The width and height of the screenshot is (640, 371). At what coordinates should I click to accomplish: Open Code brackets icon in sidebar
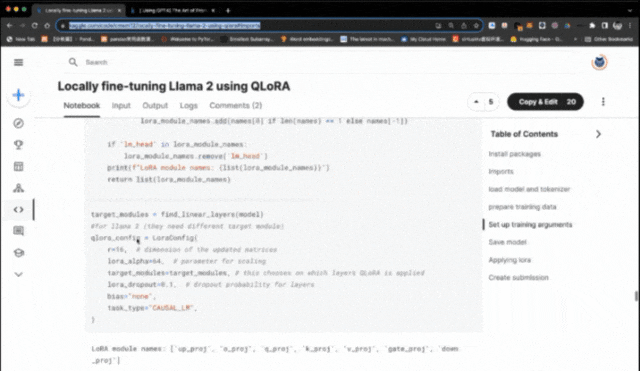(x=18, y=209)
